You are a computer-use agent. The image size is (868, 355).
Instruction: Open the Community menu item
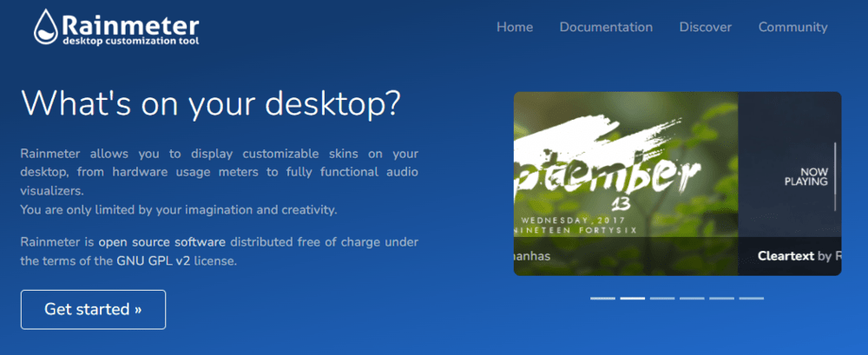[792, 27]
